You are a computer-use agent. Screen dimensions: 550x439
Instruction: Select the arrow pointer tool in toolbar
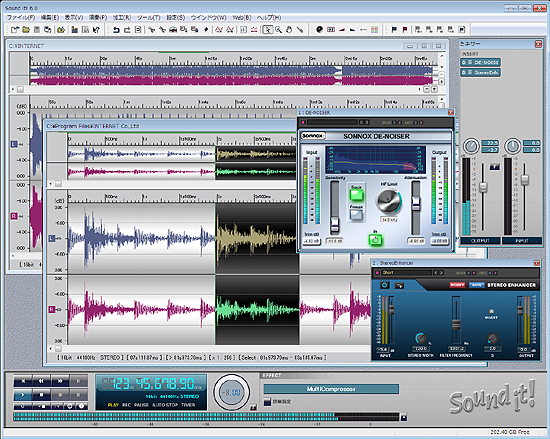267,30
